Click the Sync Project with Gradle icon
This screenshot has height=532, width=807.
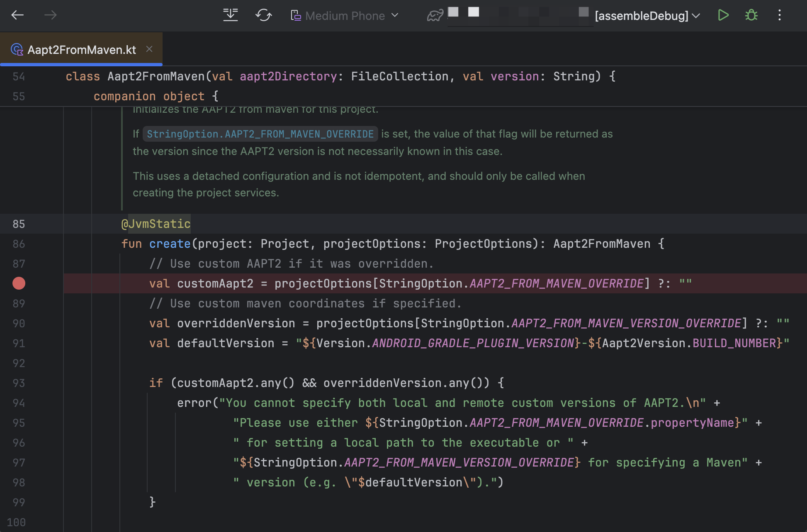coord(263,15)
